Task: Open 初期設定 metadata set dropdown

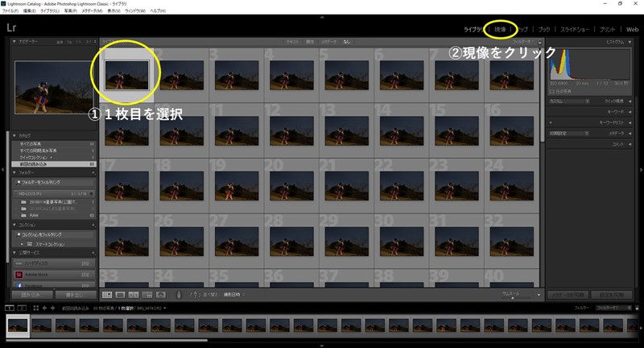Action: (570, 134)
